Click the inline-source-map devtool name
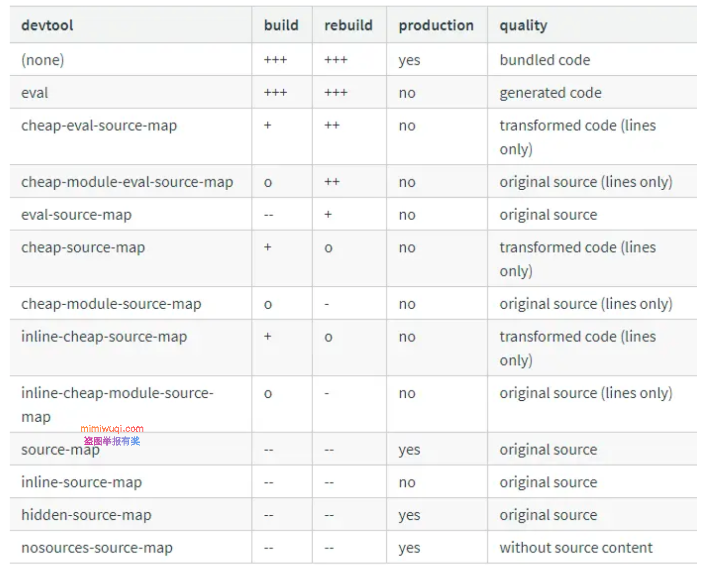Viewport: 721px width, 588px height. click(81, 482)
